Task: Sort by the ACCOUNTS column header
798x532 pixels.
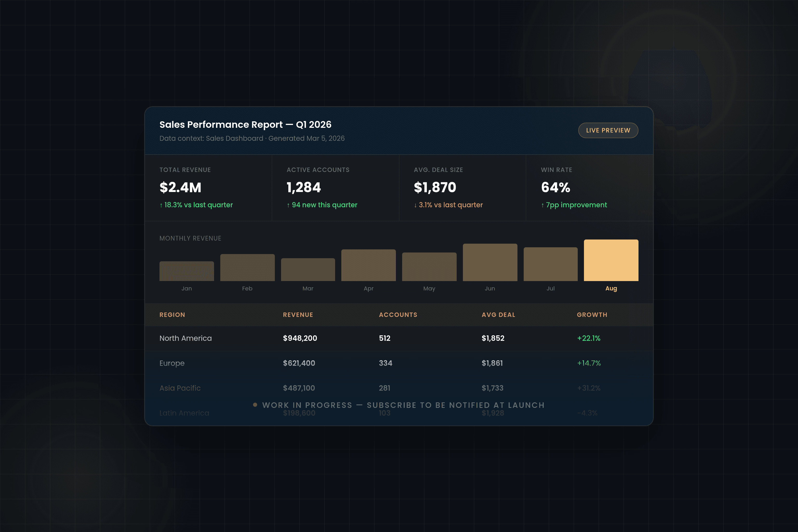Action: [x=398, y=315]
